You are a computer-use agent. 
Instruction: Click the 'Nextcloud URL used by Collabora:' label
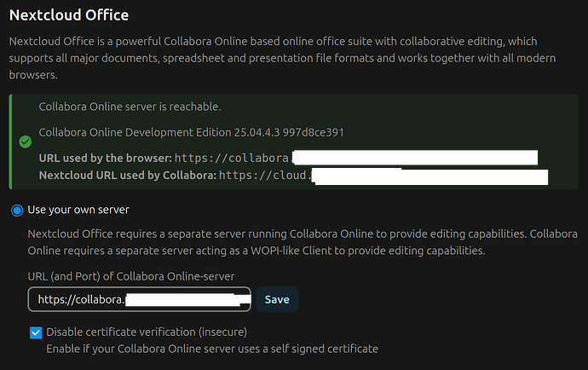(x=128, y=176)
